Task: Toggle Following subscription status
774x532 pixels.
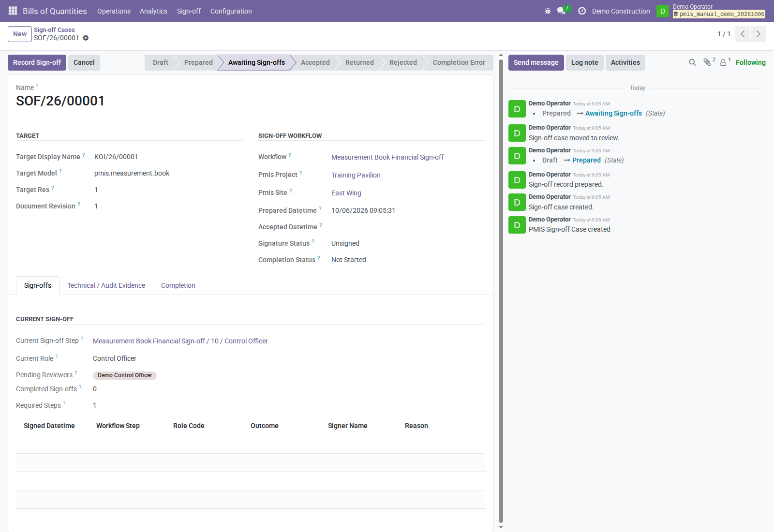Action: pos(750,62)
